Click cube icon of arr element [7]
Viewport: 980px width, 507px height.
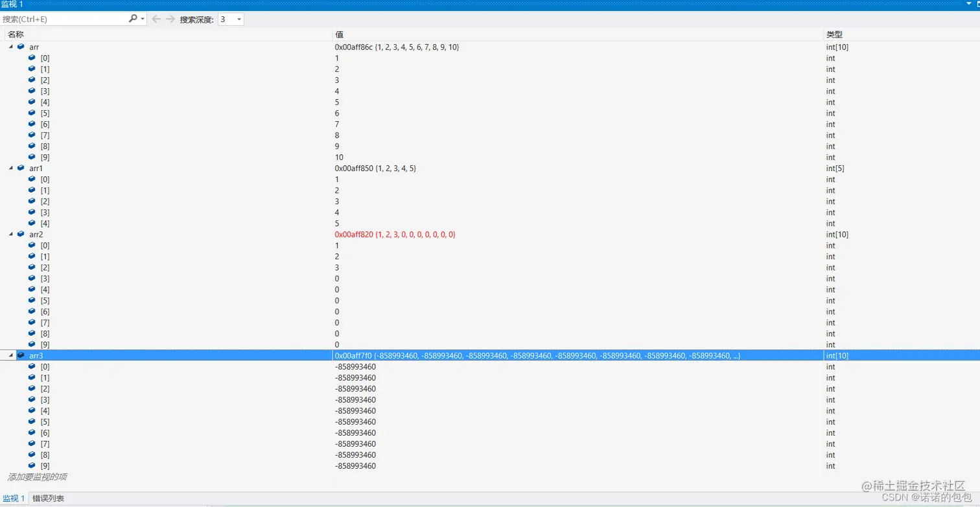click(x=32, y=135)
